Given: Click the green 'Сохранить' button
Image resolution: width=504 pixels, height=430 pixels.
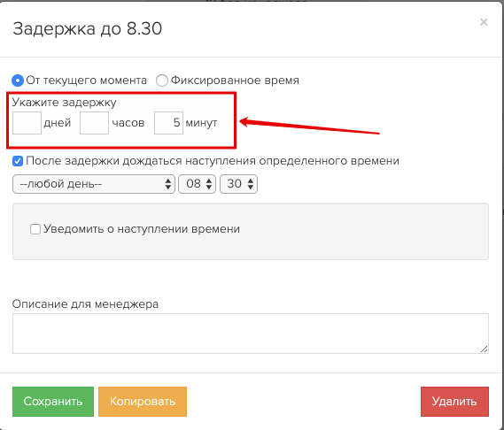Looking at the screenshot, I should point(53,402).
